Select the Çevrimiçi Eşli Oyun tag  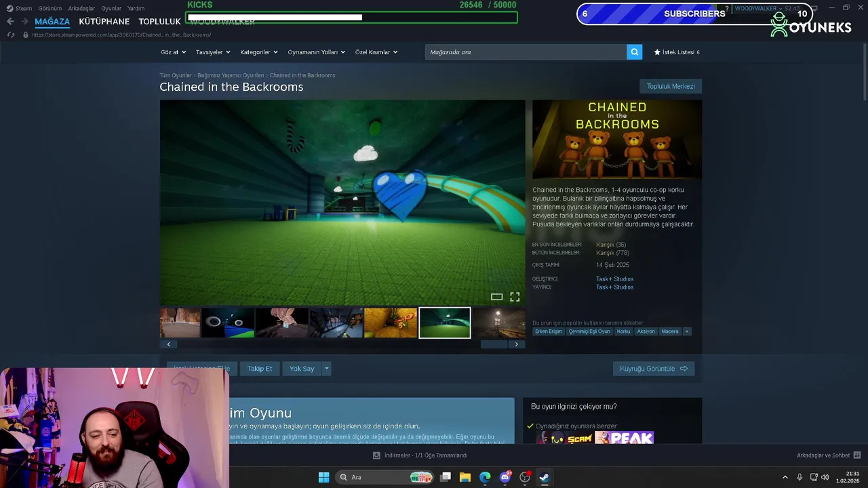(x=589, y=331)
